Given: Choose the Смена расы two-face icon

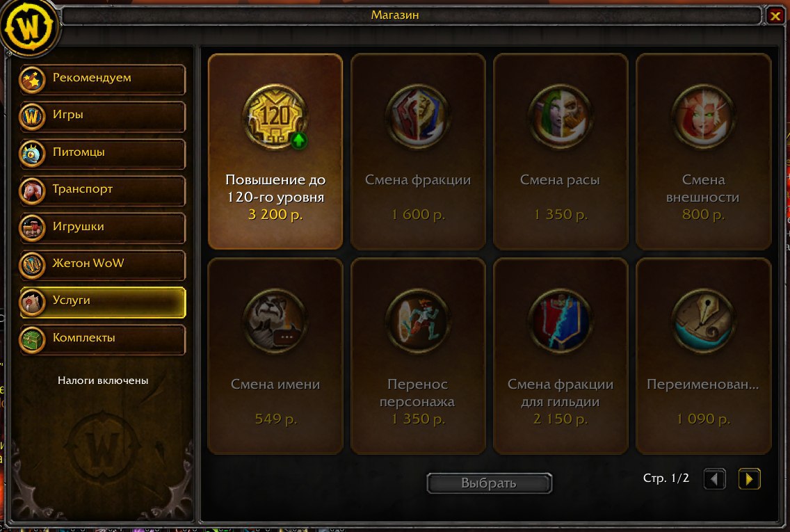Looking at the screenshot, I should (561, 117).
